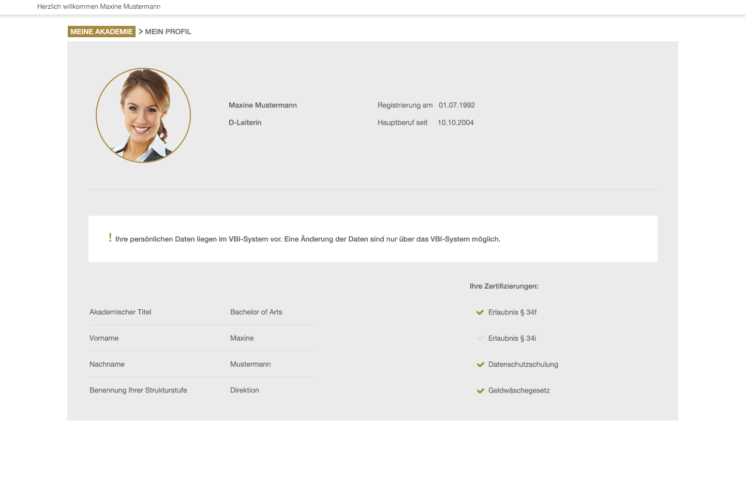
Task: Click the greeting 'Herzlich willkommen Maxine Mustermann'
Action: [x=99, y=7]
